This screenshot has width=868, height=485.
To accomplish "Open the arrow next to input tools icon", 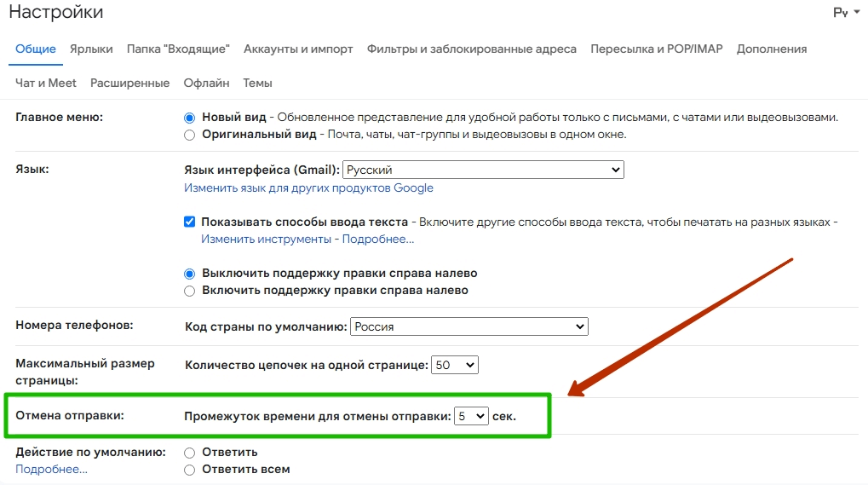I will (x=856, y=14).
